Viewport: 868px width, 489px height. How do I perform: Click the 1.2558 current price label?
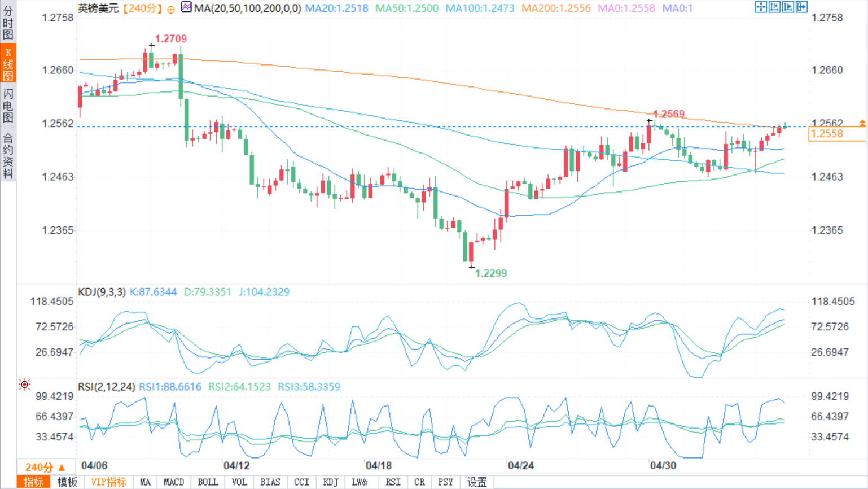click(x=828, y=134)
